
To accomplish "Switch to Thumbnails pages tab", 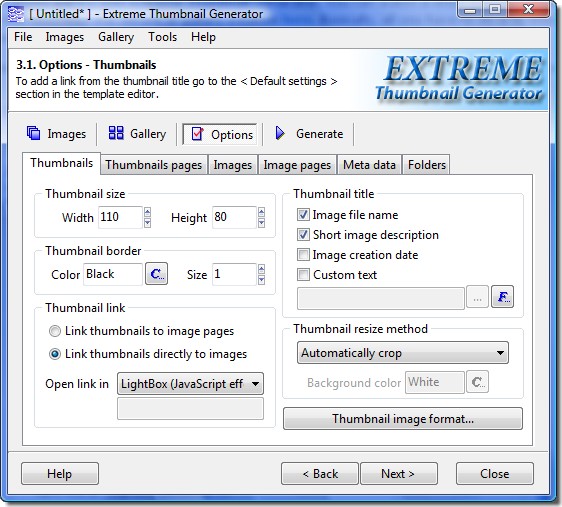I will (x=154, y=165).
